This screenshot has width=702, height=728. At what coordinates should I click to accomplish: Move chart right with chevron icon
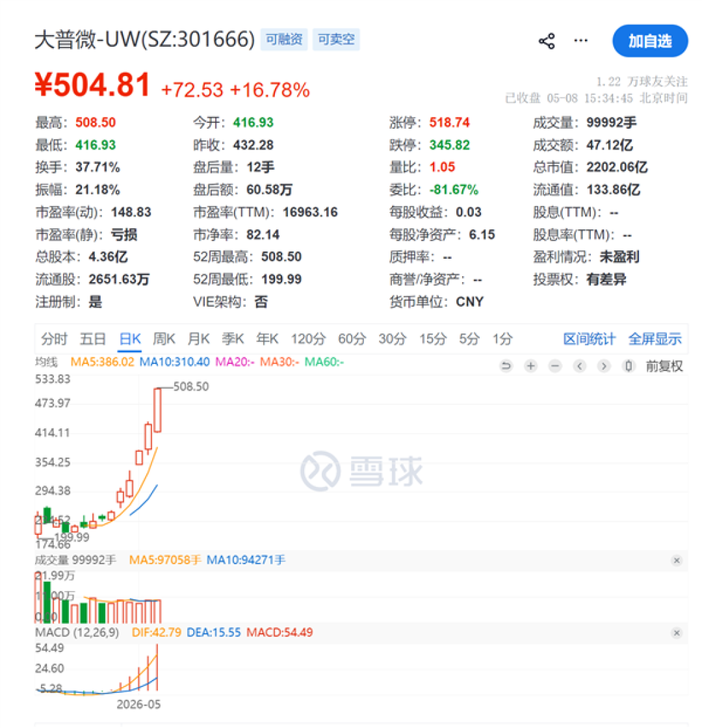[604, 367]
